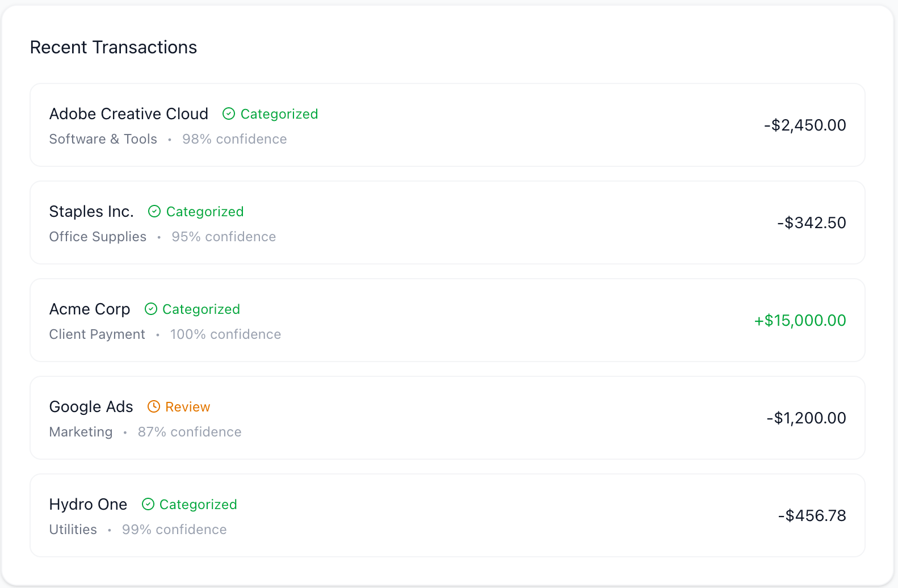Click the Categorized status for Hydro One
Screen dimensions: 898x588
(x=198, y=505)
